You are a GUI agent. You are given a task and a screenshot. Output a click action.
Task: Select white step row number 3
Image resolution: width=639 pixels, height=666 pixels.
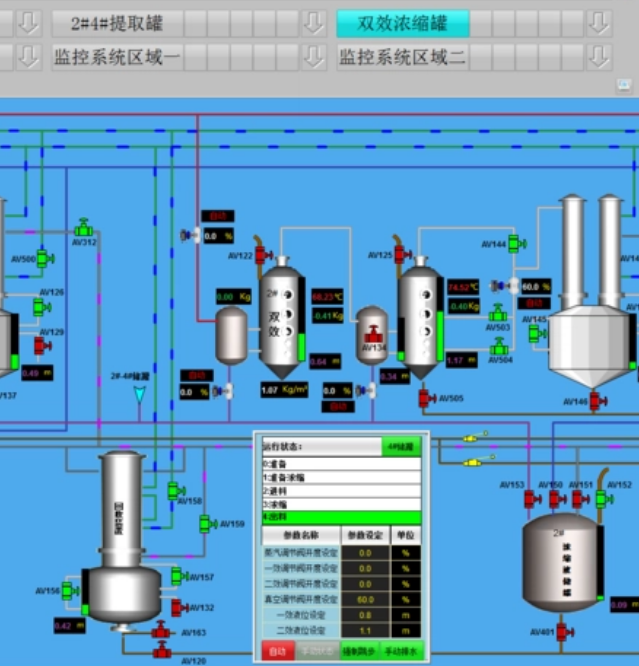(x=342, y=504)
